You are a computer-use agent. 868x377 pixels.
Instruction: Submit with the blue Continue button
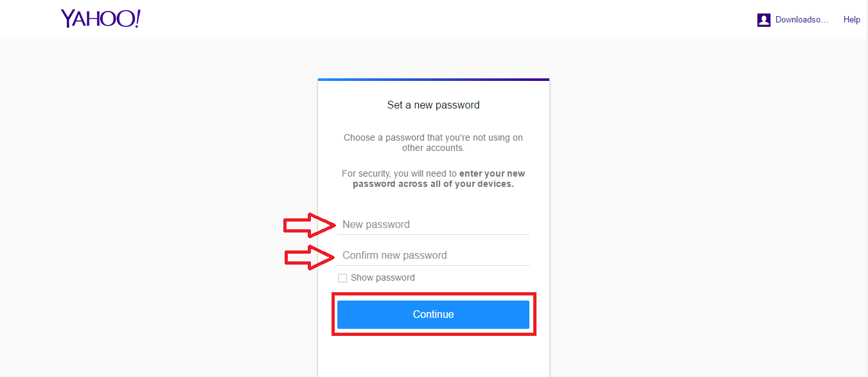(x=433, y=314)
